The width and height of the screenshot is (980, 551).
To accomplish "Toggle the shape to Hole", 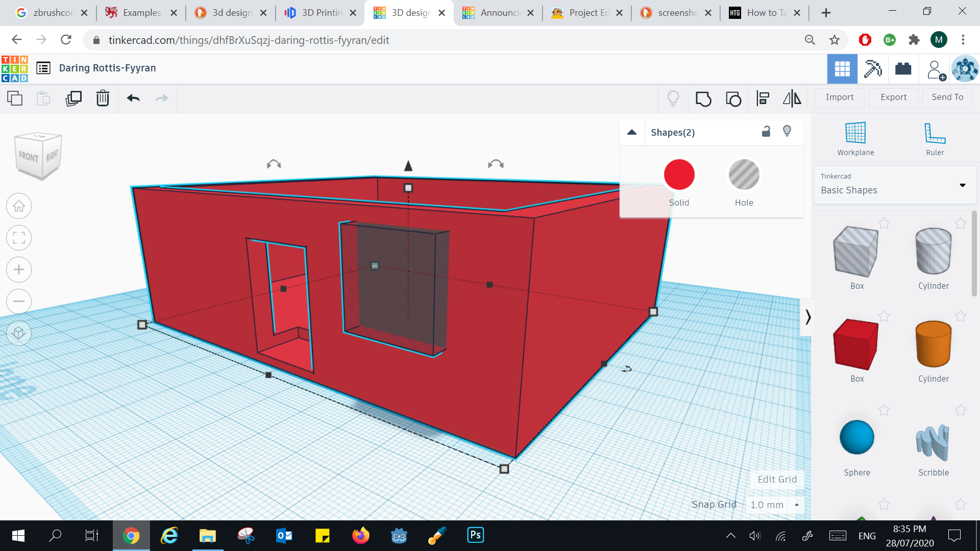I will click(744, 174).
